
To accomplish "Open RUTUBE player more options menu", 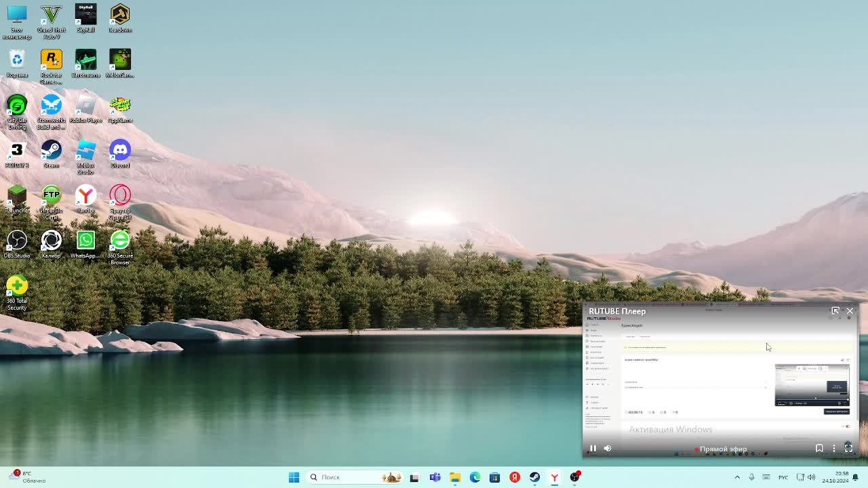I will pyautogui.click(x=834, y=448).
